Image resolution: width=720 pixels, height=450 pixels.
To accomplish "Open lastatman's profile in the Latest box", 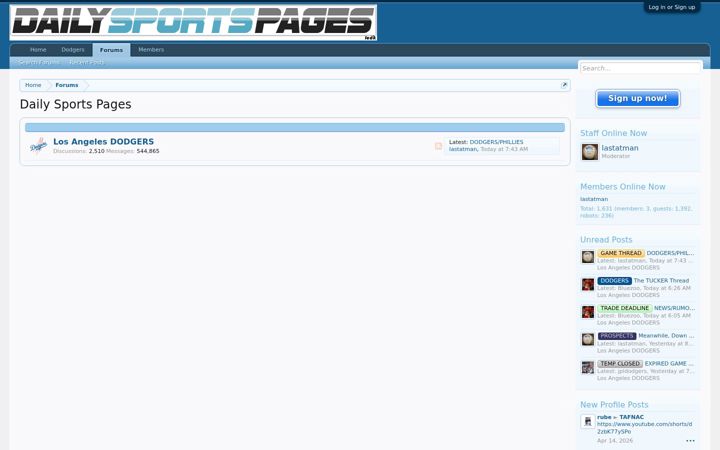I will (463, 149).
